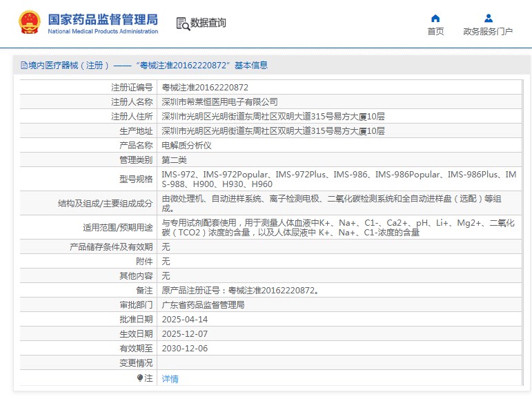Select the 生效日期 label

pyautogui.click(x=136, y=334)
